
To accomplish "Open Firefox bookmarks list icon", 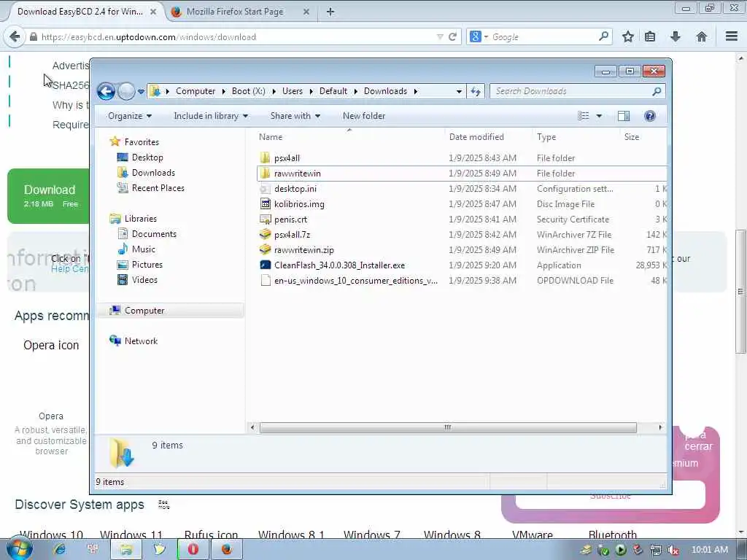I will 650,36.
